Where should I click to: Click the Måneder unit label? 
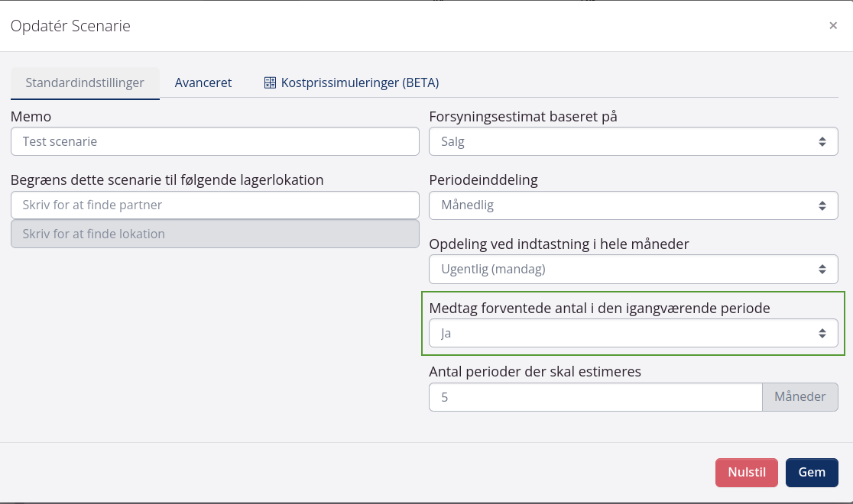799,397
